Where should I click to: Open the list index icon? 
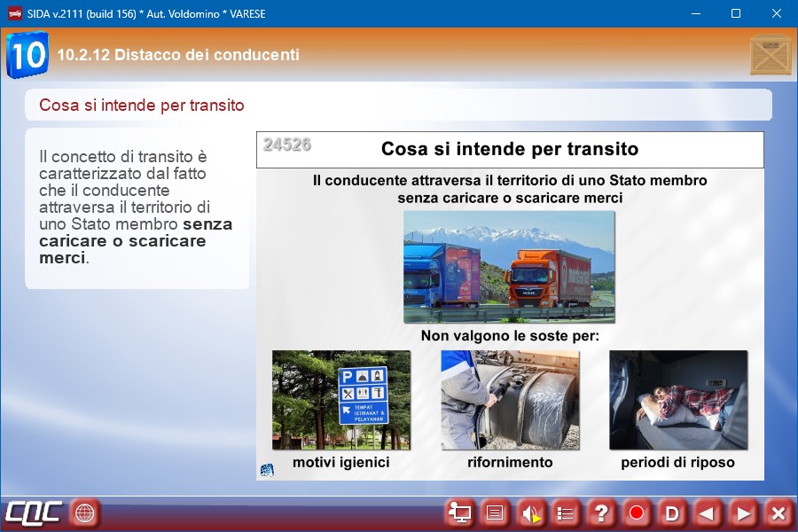point(566,512)
